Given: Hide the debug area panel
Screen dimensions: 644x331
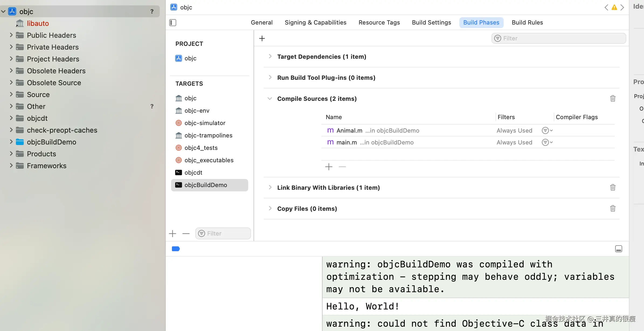Looking at the screenshot, I should click(619, 249).
